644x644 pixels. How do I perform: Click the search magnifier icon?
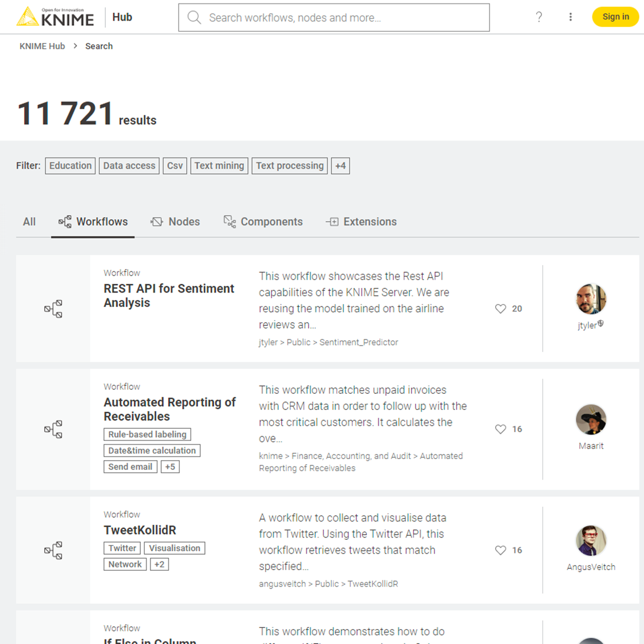click(194, 17)
